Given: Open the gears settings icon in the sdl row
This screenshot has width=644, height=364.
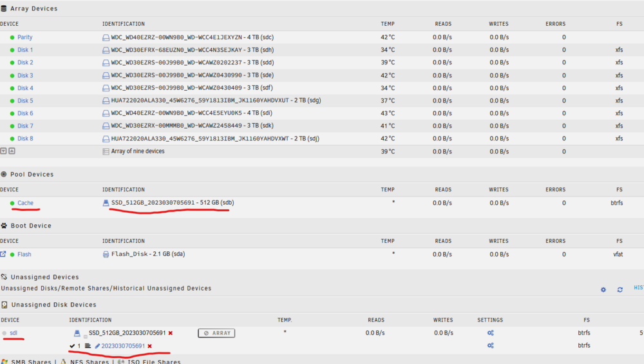Looking at the screenshot, I should 490,333.
